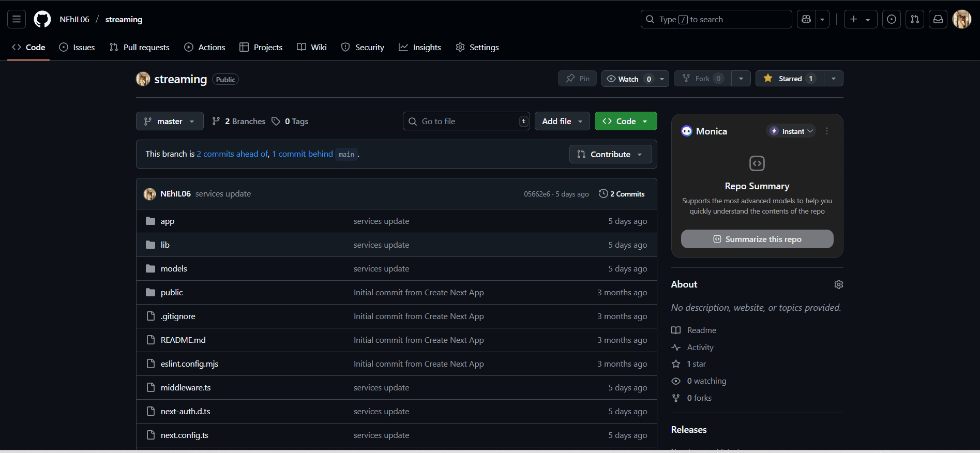Switch to the Pull requests tab

click(140, 47)
